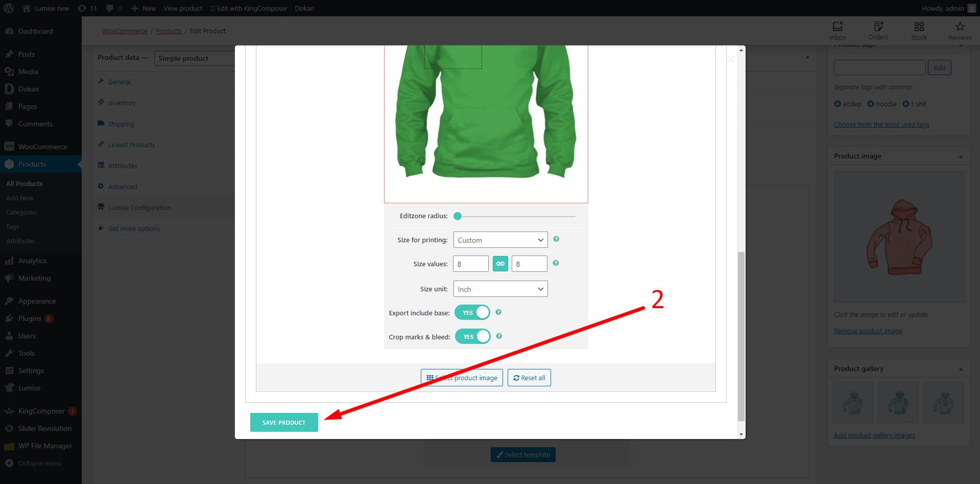Click the link icon between size values
This screenshot has height=484, width=980.
coord(500,264)
